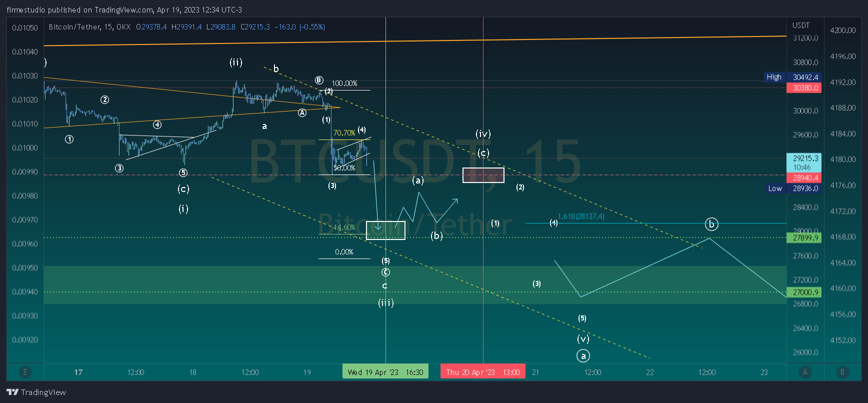Click the 100.00% fib retracement label

point(344,83)
